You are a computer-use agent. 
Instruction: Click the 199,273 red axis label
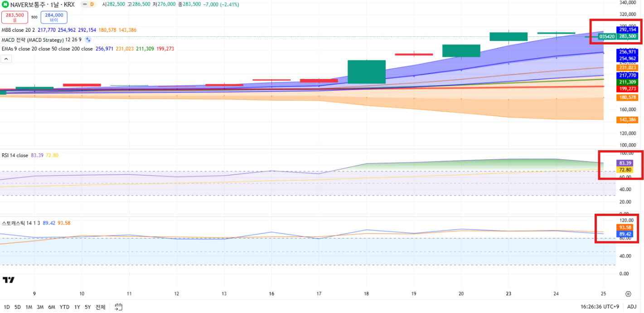628,89
